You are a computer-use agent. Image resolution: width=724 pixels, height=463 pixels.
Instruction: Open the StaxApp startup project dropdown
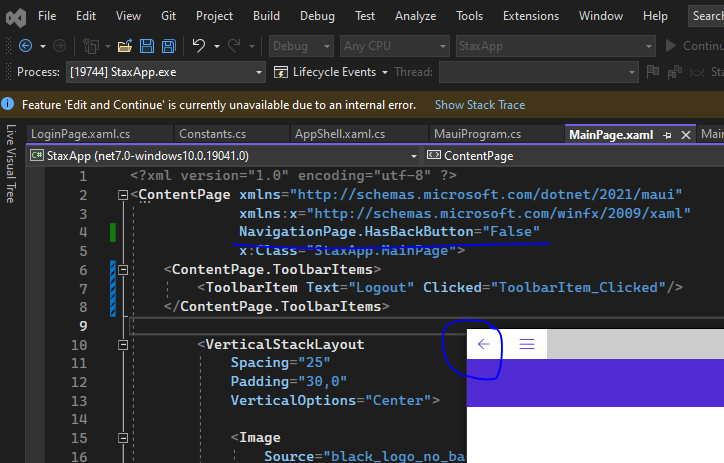click(x=556, y=46)
